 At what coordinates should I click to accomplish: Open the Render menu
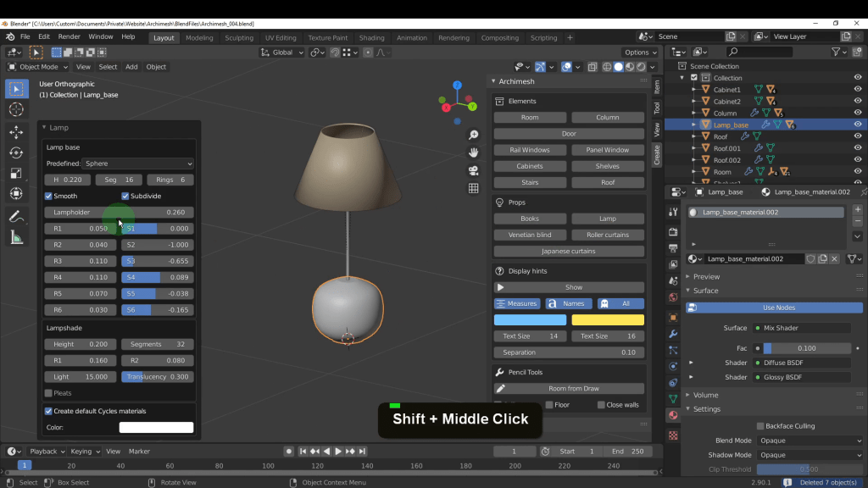[x=69, y=37]
